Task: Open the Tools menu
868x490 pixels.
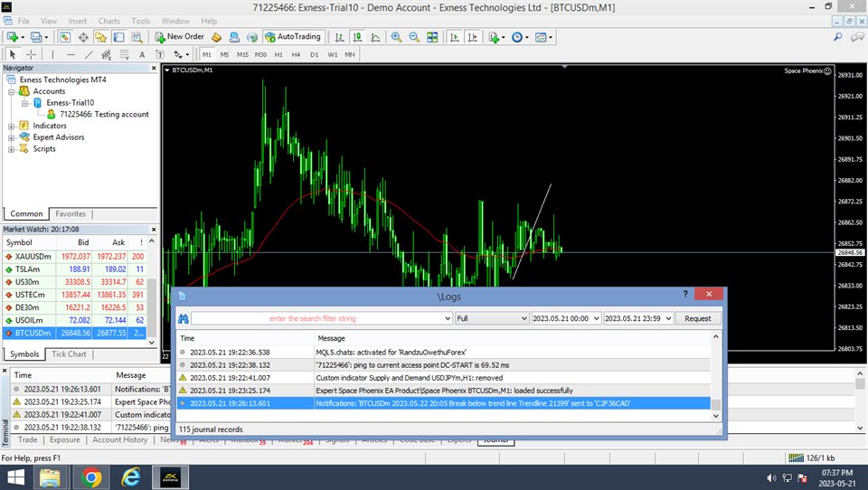Action: tap(141, 21)
